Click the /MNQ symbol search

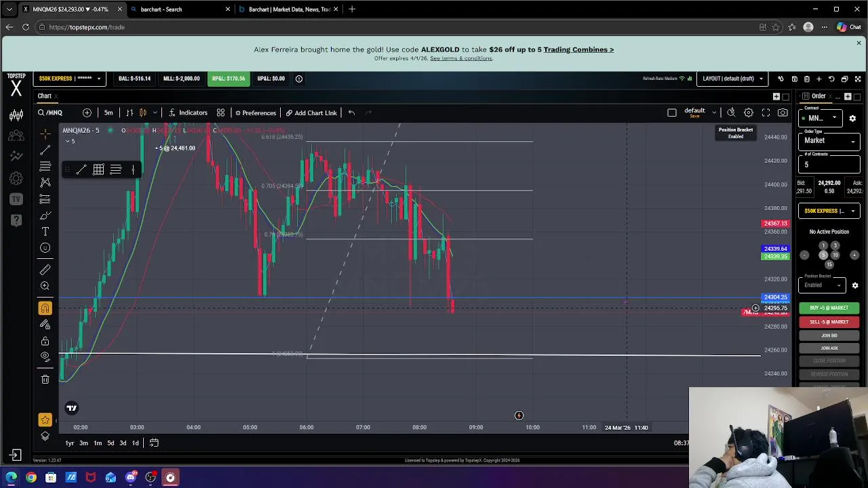click(50, 113)
